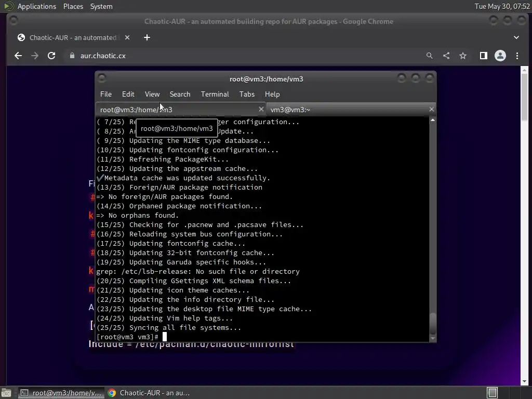Click Chrome window menu button at top-left
The height and width of the screenshot is (399, 532).
click(14, 21)
